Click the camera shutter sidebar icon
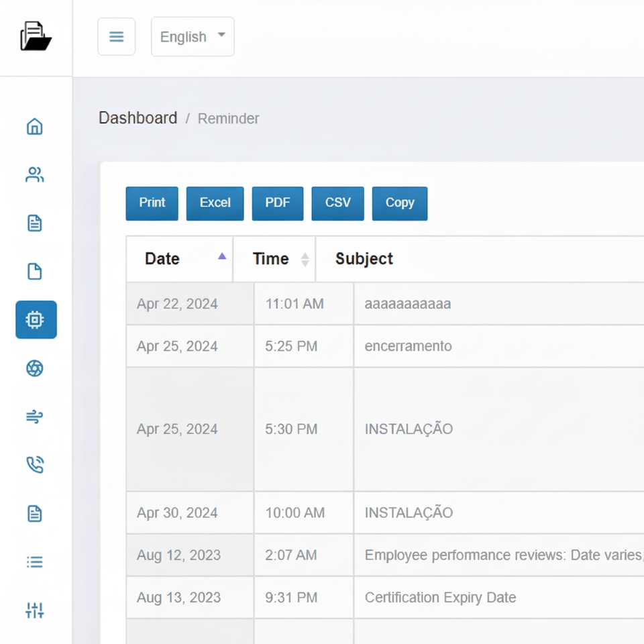This screenshot has width=644, height=644. [x=35, y=368]
